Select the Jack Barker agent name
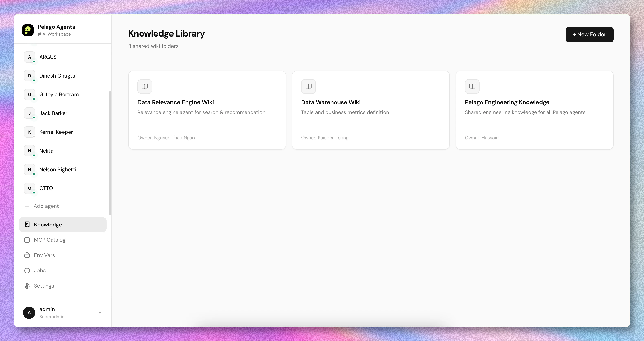The width and height of the screenshot is (644, 341). [x=53, y=113]
